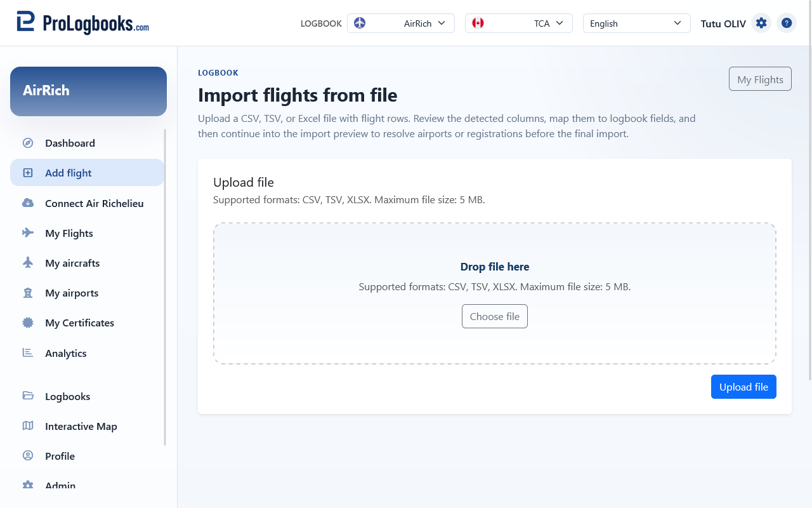Click the Add flight plus icon

pyautogui.click(x=28, y=173)
